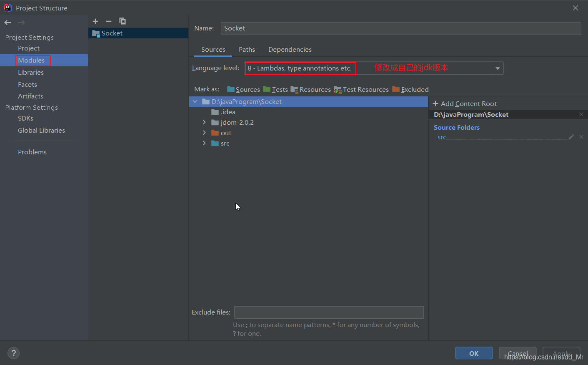Open Artifacts settings section
Screen dimensions: 588x365
pos(30,96)
